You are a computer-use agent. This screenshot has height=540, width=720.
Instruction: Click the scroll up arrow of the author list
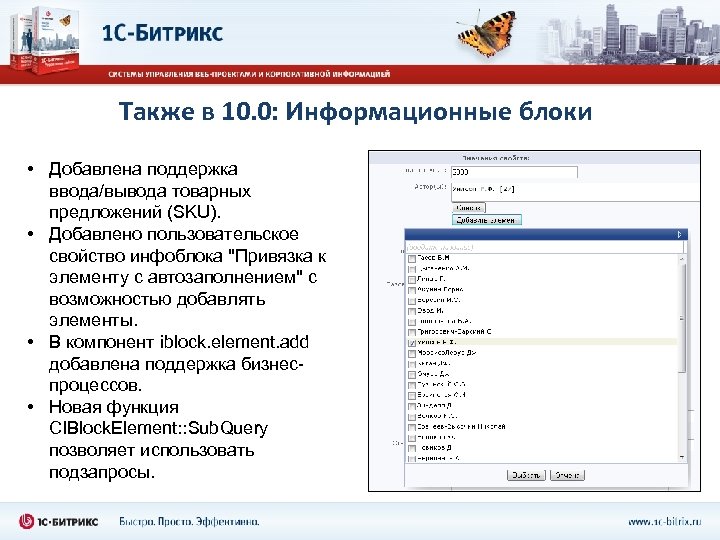pos(682,259)
